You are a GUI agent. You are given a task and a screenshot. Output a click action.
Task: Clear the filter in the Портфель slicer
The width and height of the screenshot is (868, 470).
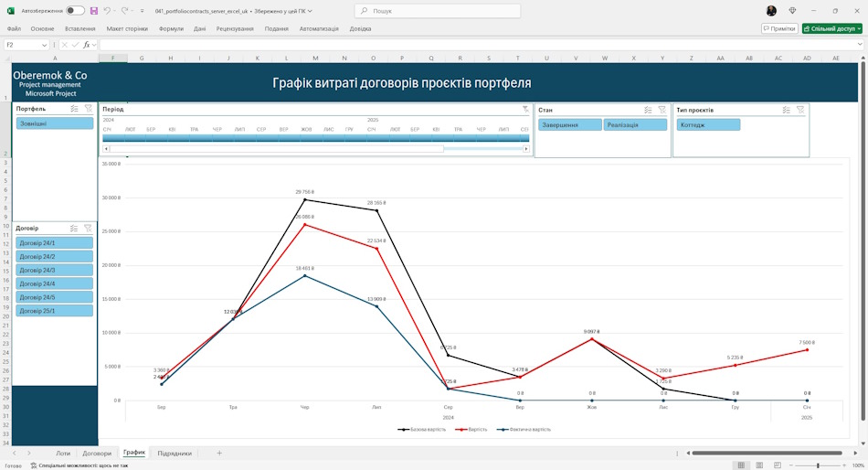89,109
